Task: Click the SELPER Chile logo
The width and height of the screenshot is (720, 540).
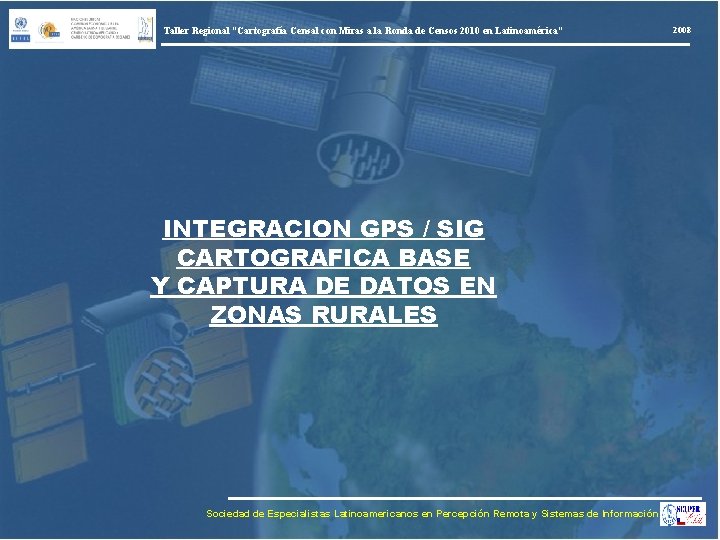Action: [683, 514]
